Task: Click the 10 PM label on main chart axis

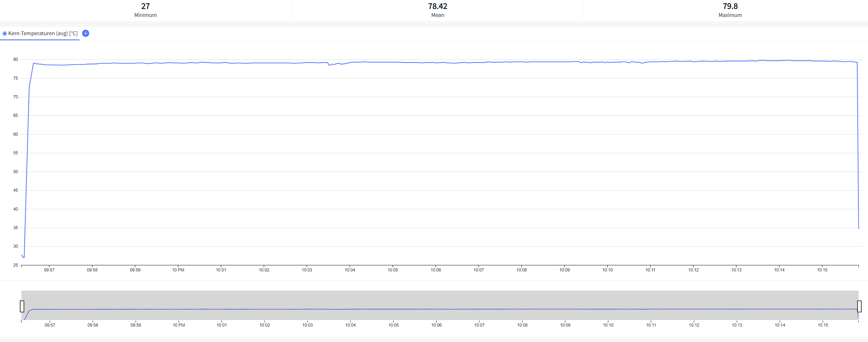Action: pyautogui.click(x=178, y=270)
